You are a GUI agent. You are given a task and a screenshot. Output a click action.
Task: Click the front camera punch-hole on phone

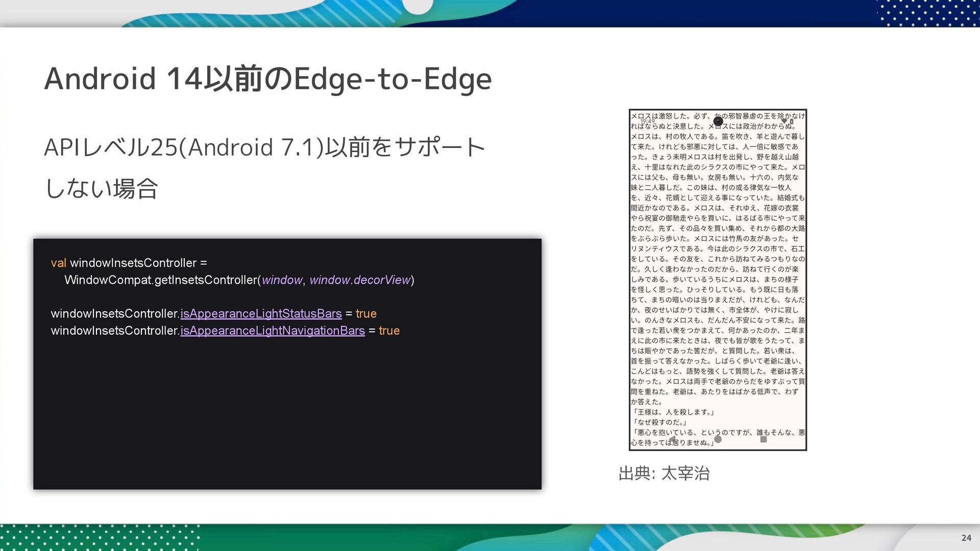[718, 121]
